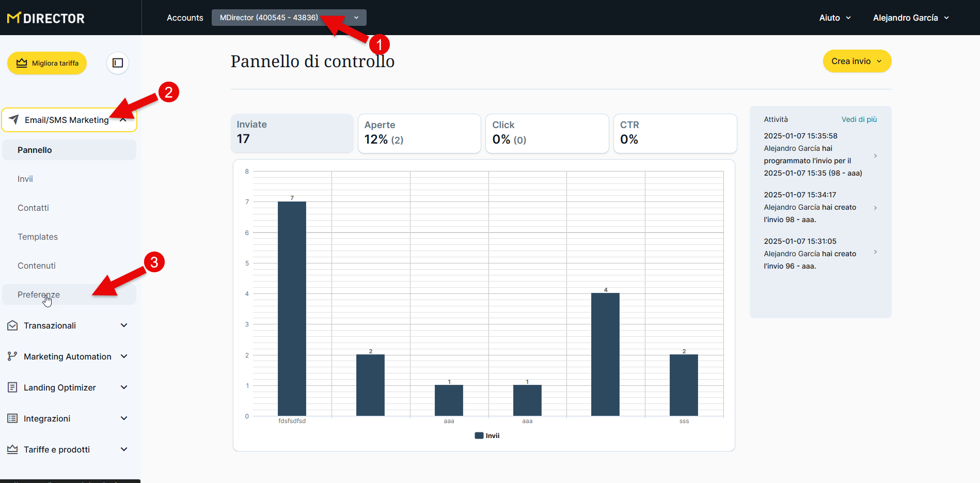Click the tallest bar labeled fdsfsdfsd
980x483 pixels.
coord(292,308)
